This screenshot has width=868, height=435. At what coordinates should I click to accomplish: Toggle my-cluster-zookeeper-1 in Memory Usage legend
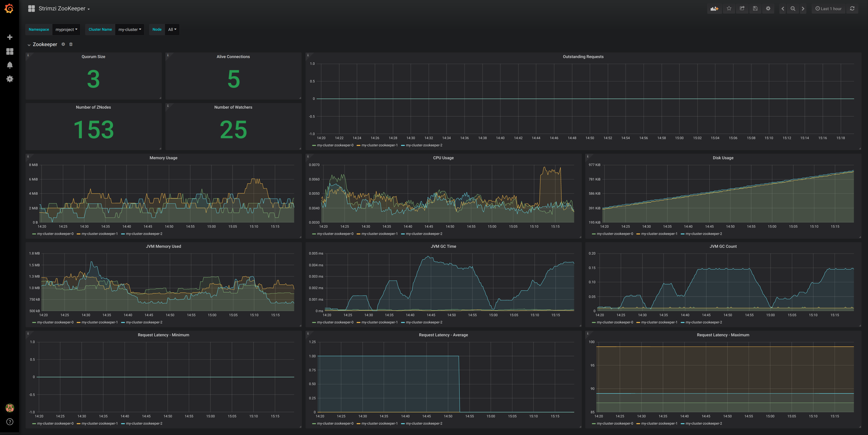point(100,234)
